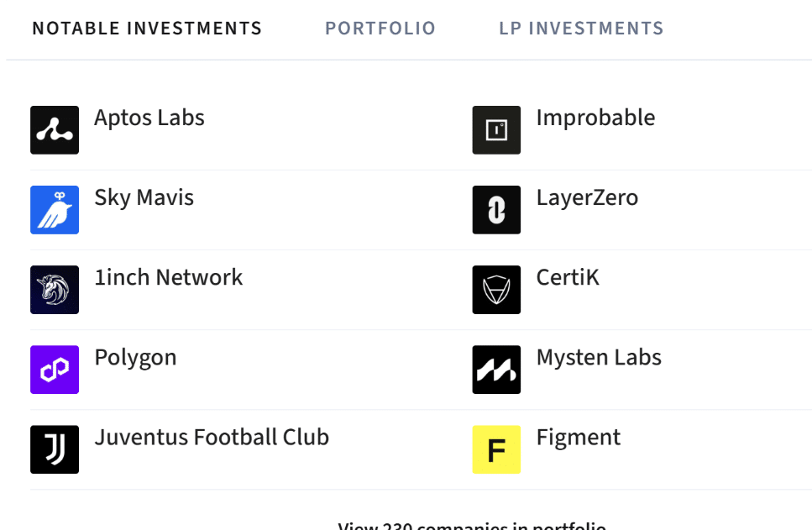Select the Notable Investments tab
This screenshot has height=530, width=812.
point(147,28)
